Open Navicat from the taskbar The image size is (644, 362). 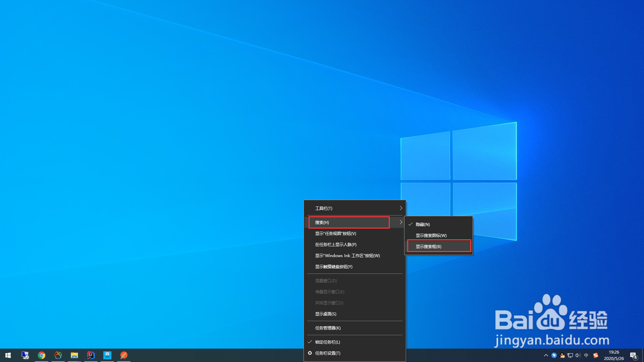click(x=58, y=355)
